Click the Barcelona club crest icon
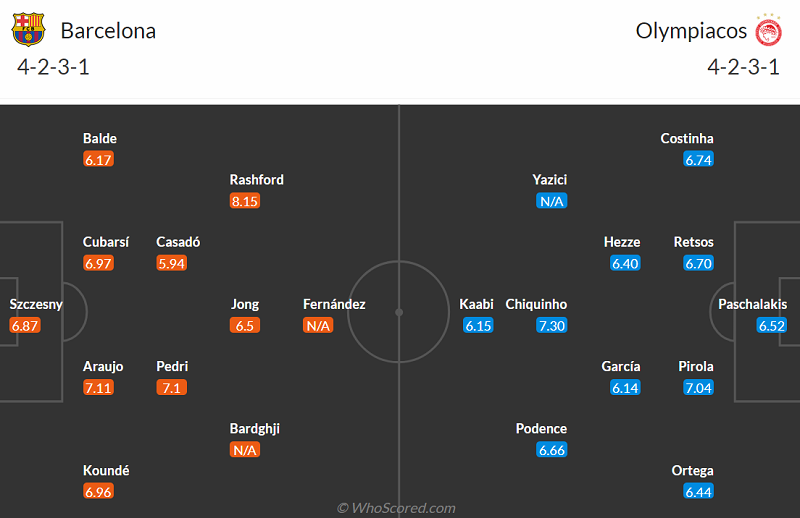The height and width of the screenshot is (518, 800). 28,30
